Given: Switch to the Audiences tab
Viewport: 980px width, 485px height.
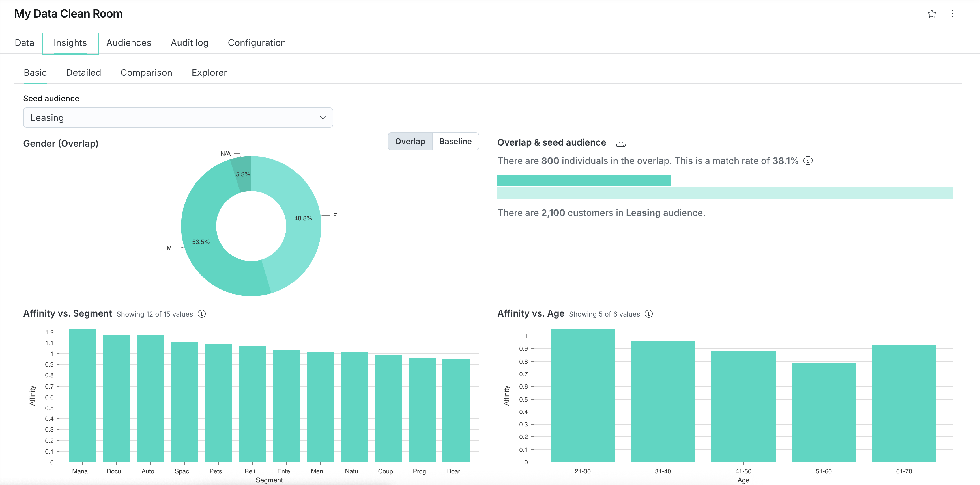Looking at the screenshot, I should click(x=129, y=43).
